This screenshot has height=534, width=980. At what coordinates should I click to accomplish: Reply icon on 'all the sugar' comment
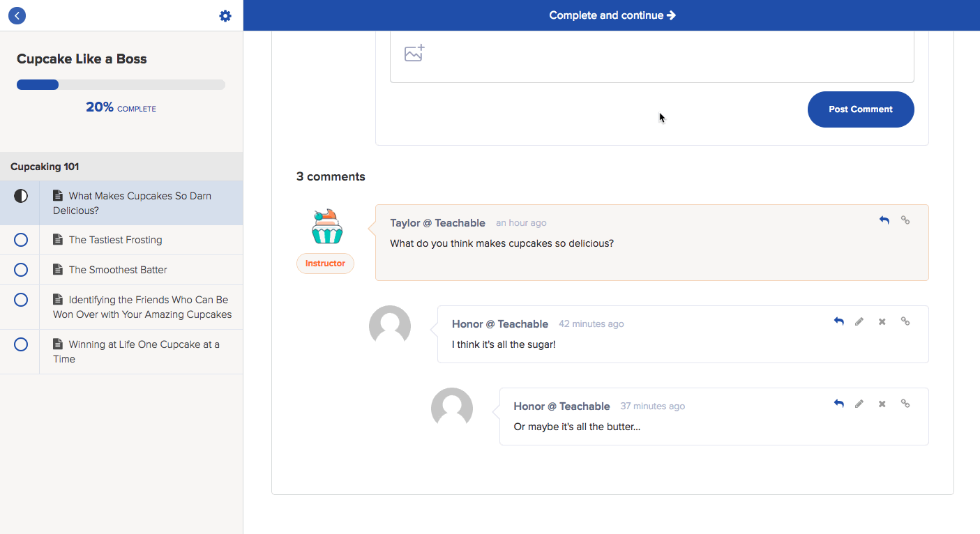(839, 321)
